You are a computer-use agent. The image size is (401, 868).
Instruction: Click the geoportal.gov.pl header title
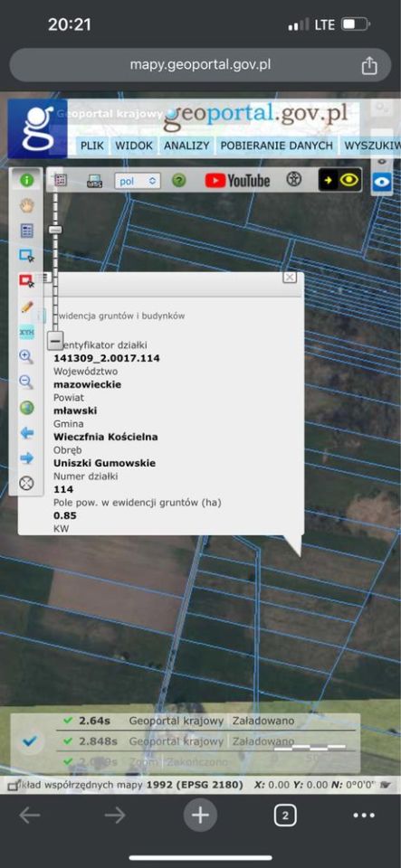pos(256,115)
